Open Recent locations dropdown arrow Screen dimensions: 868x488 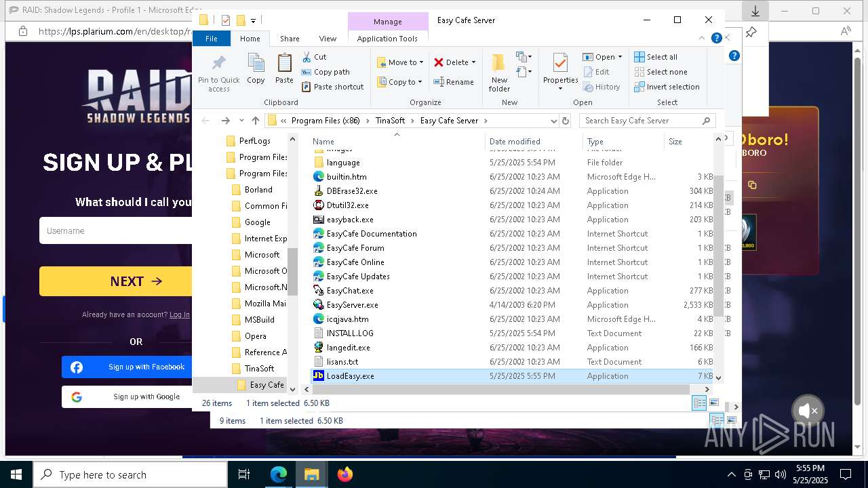tap(241, 121)
